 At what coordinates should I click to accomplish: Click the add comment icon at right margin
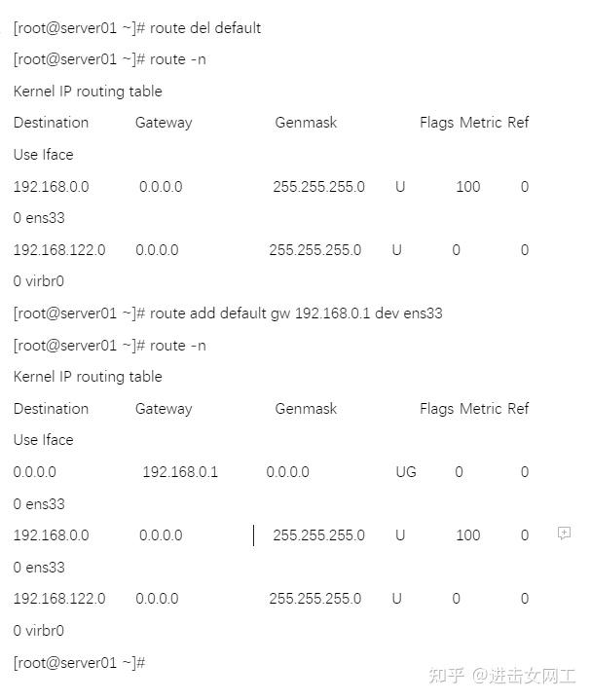point(564,534)
